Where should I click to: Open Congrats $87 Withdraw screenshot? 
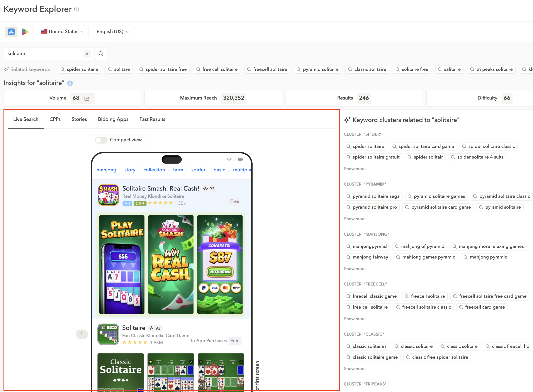(220, 265)
